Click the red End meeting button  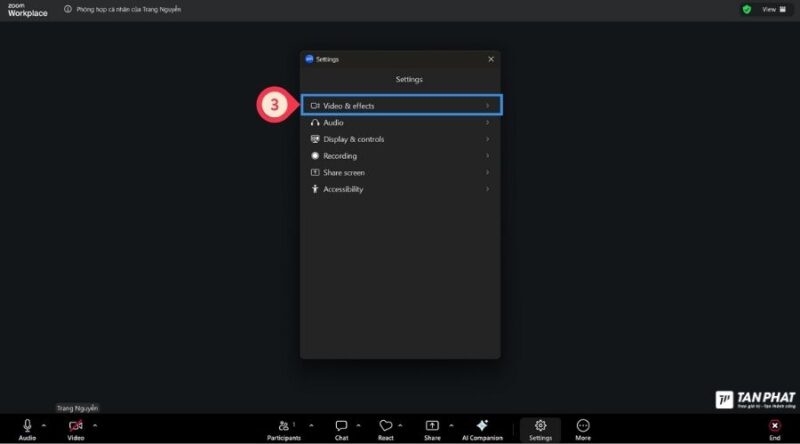point(774,426)
